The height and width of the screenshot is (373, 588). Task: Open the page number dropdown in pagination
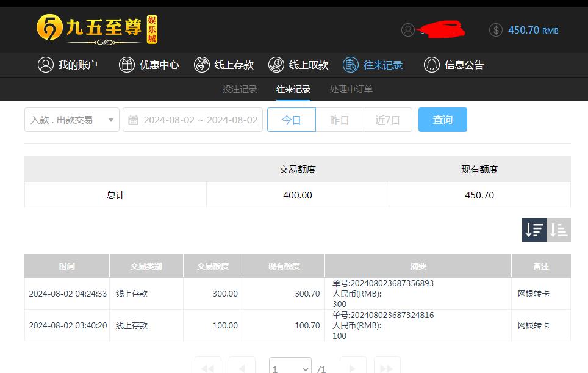tap(290, 367)
